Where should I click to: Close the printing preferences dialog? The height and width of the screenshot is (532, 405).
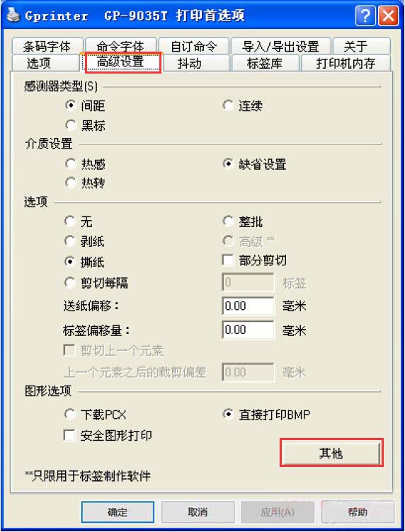point(388,16)
